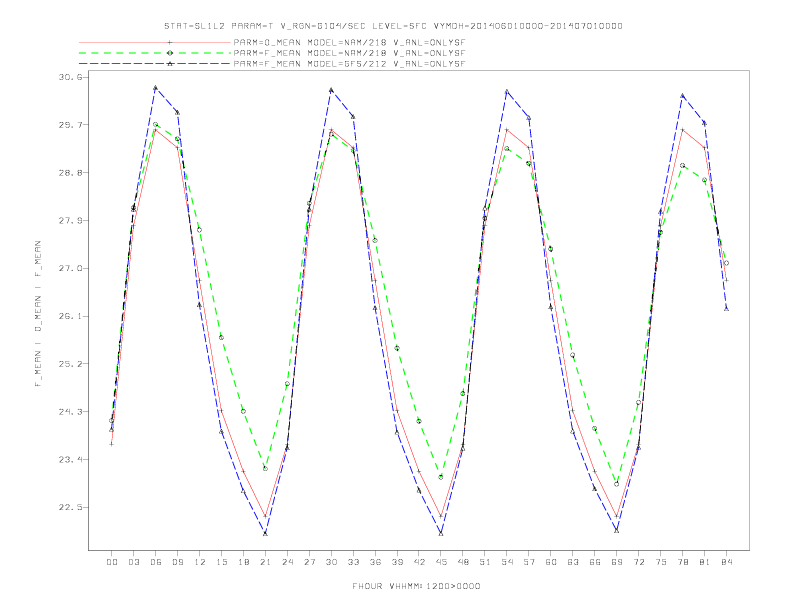792x612 pixels.
Task: Click the 06 forecast hour tick label
Action: click(156, 562)
